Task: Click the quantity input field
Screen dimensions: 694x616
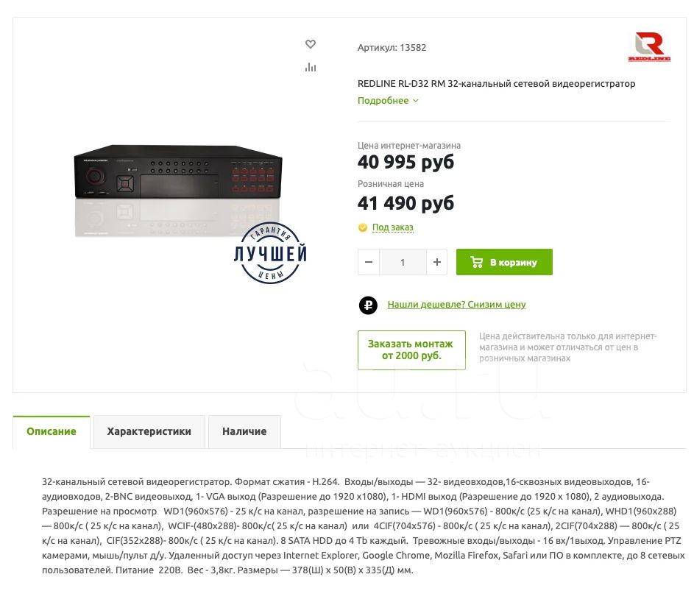Action: point(403,262)
